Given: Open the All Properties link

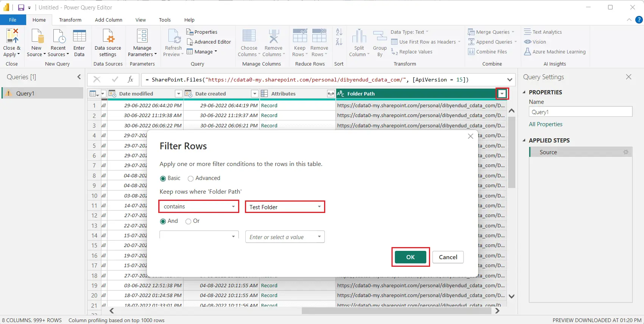Looking at the screenshot, I should pyautogui.click(x=545, y=124).
